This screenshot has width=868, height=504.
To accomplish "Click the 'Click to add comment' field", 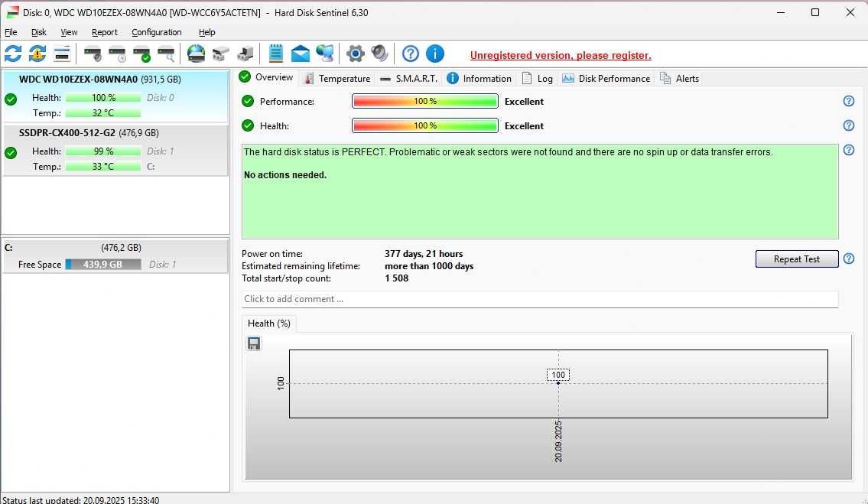I will click(540, 299).
